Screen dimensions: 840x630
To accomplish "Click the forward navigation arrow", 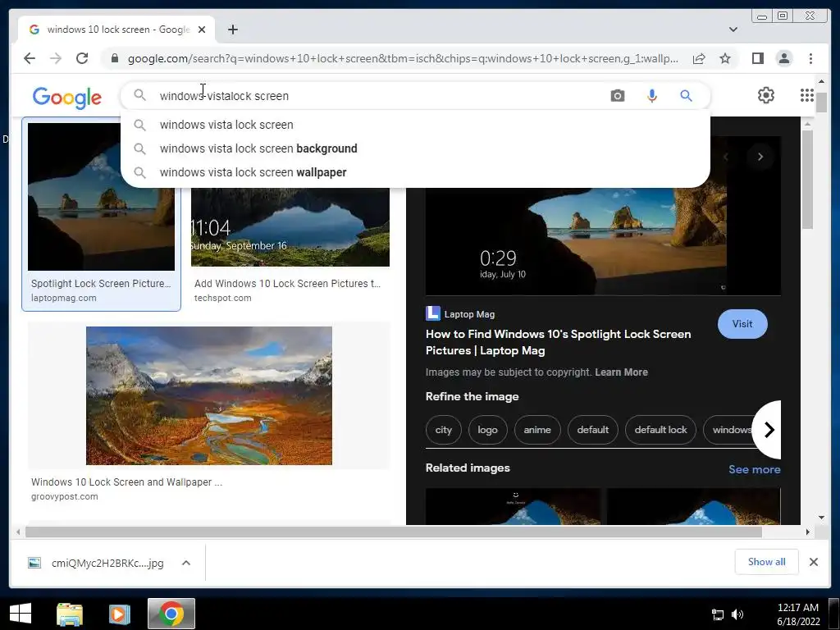I will pos(56,58).
